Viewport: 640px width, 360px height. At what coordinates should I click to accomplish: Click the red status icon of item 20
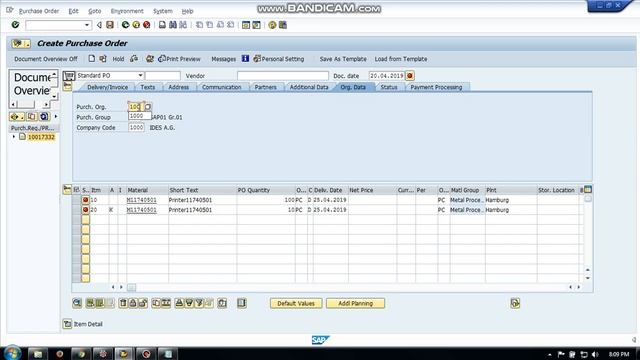(x=85, y=210)
